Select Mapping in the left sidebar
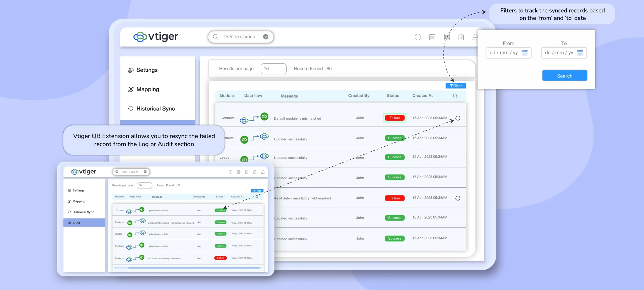 [147, 89]
